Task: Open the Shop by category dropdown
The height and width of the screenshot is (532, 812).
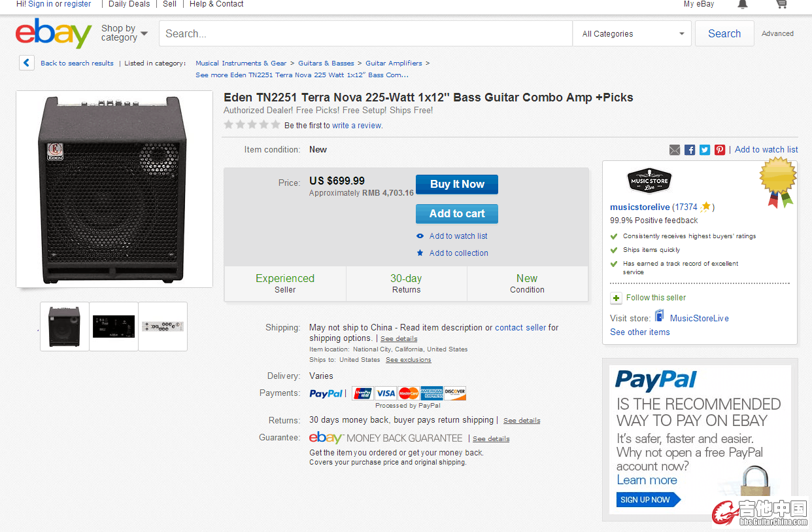Action: pos(124,33)
